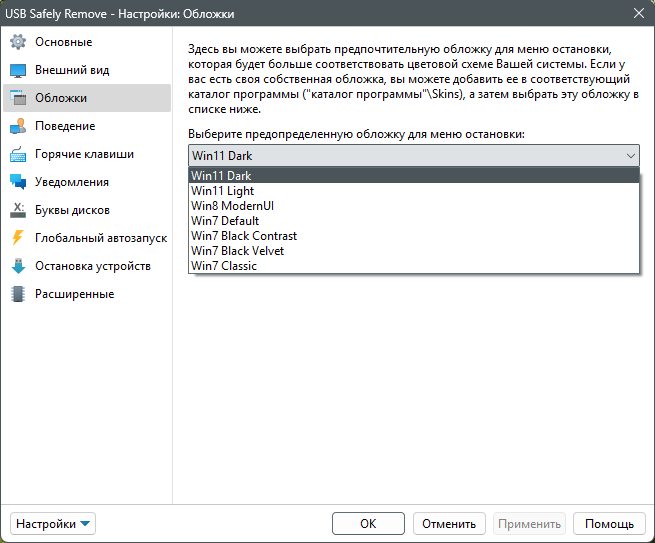Click the gear icon beside Основные
This screenshot has height=543, width=655.
click(17, 42)
